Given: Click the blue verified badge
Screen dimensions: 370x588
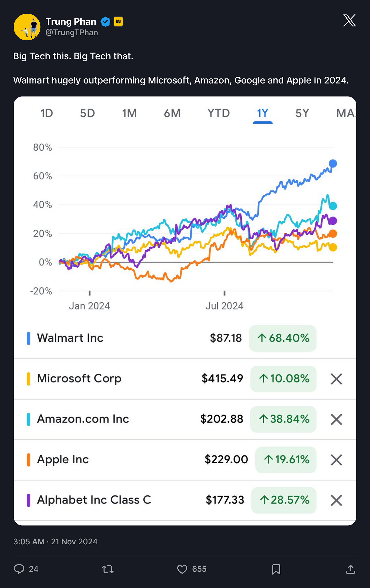Looking at the screenshot, I should (105, 22).
